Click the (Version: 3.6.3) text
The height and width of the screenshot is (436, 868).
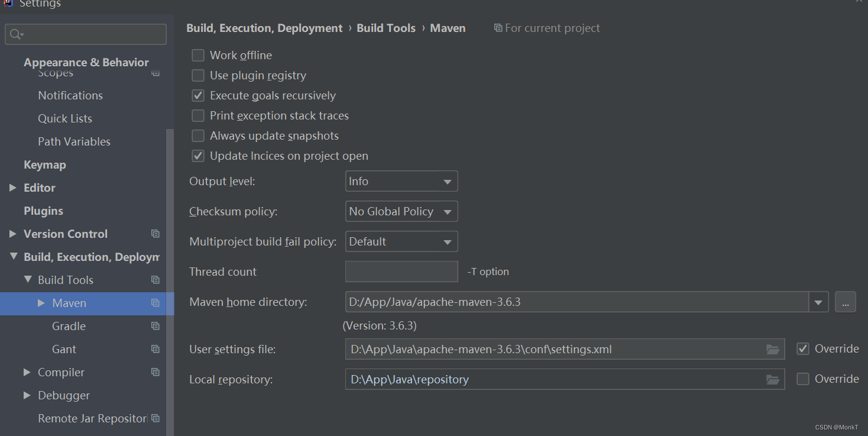click(380, 326)
